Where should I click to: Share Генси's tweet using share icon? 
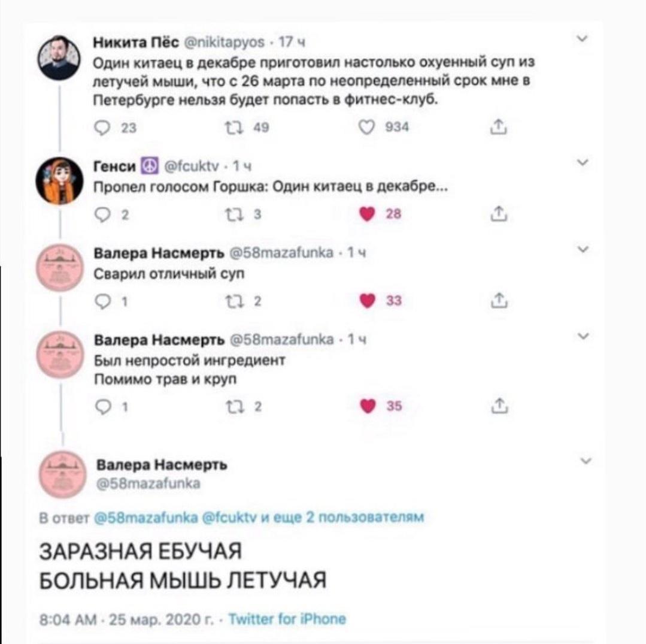tap(499, 213)
